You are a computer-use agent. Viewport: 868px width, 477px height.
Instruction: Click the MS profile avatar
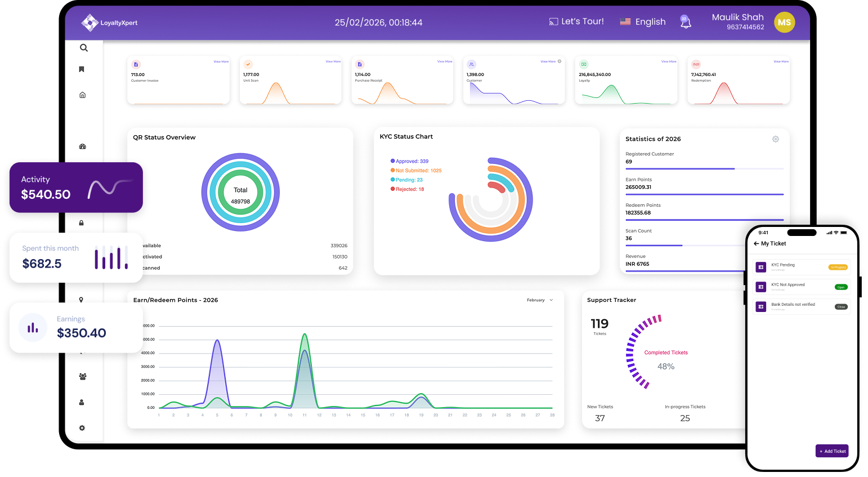[x=785, y=23]
